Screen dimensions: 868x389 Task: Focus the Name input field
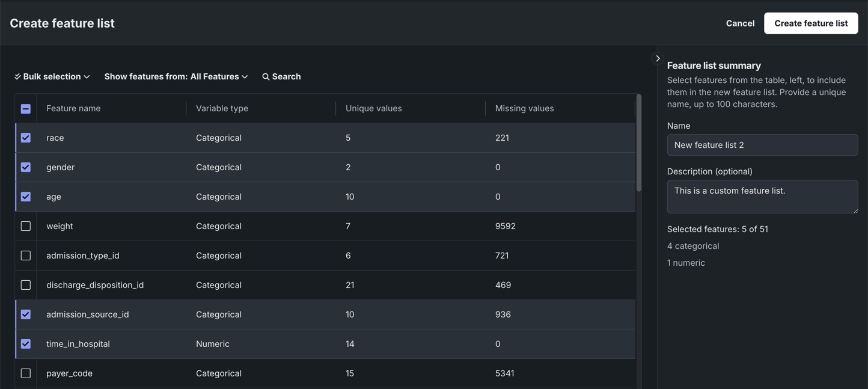coord(762,145)
